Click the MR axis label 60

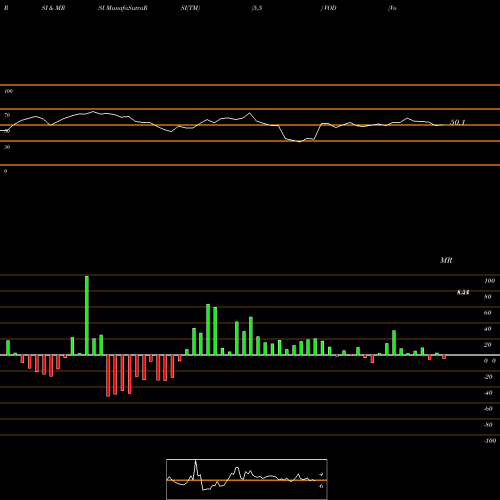[488, 313]
